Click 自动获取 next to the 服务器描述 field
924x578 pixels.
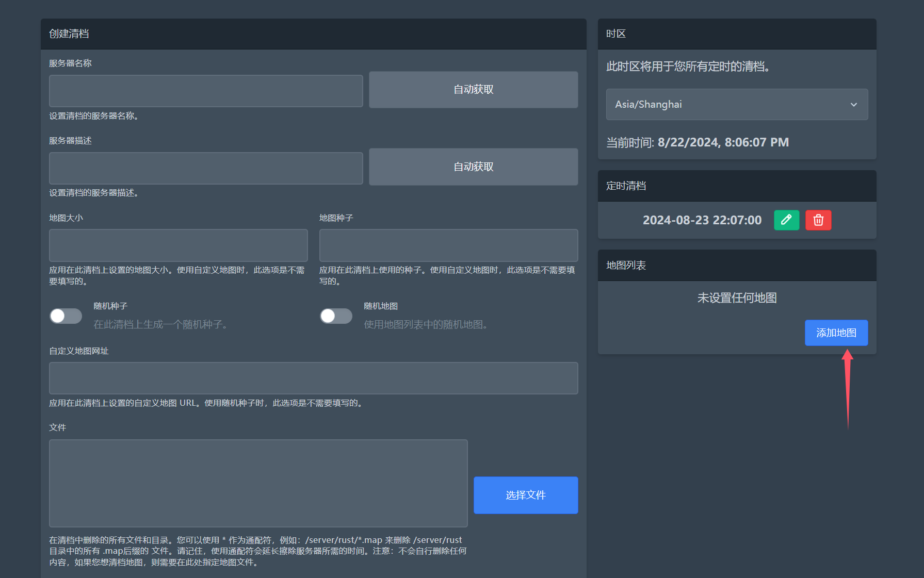pos(473,167)
